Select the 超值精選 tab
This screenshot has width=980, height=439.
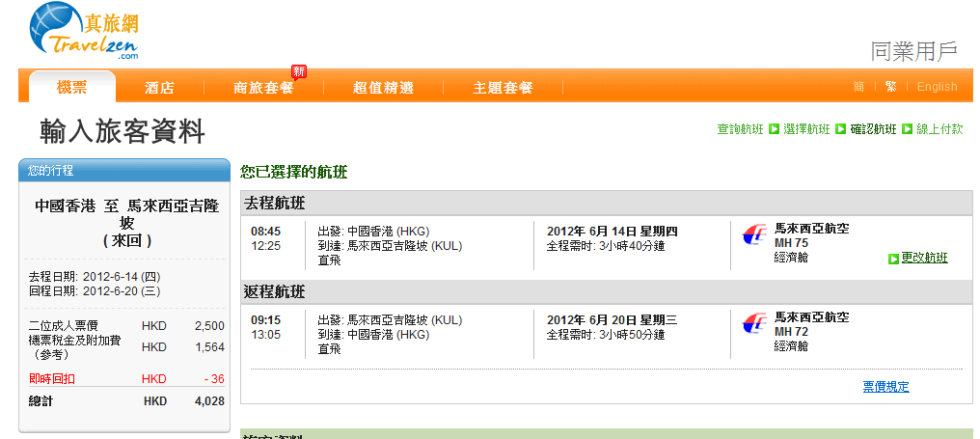[x=383, y=88]
